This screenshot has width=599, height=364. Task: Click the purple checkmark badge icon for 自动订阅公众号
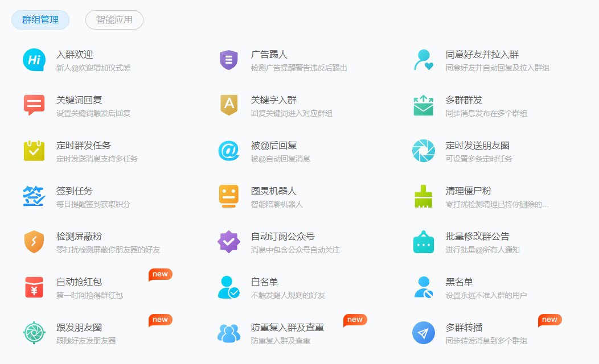(229, 242)
